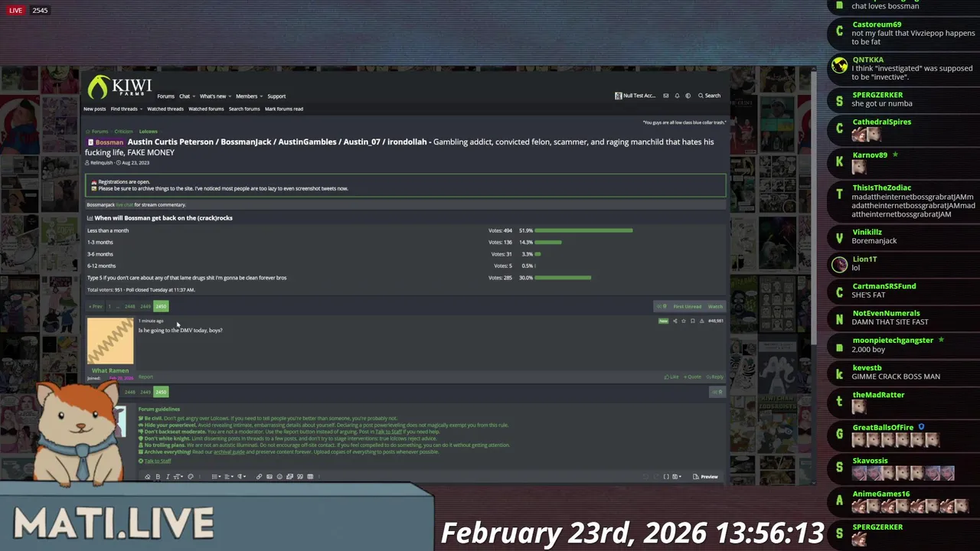Screen dimensions: 980x551
Task: Open the live chat link
Action: coord(124,205)
